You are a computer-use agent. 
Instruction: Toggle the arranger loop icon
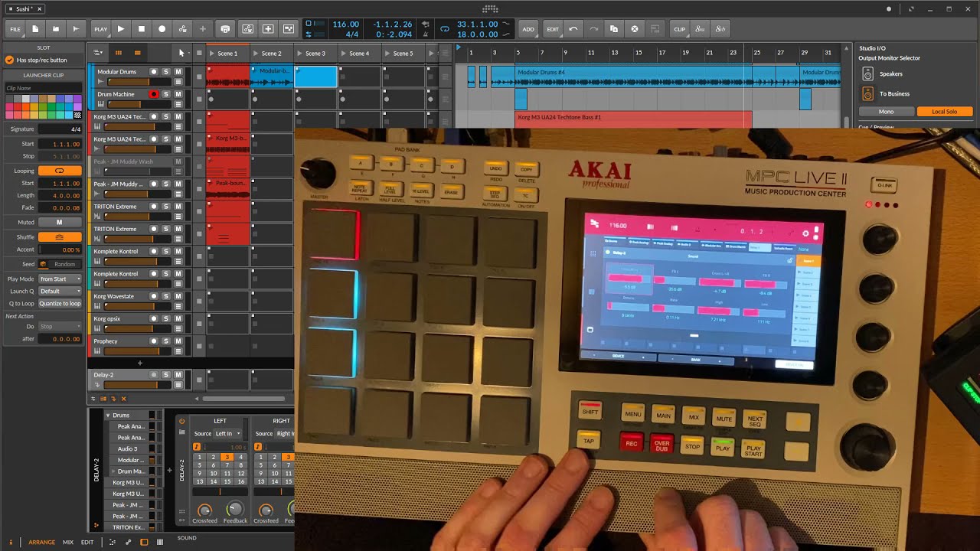445,29
